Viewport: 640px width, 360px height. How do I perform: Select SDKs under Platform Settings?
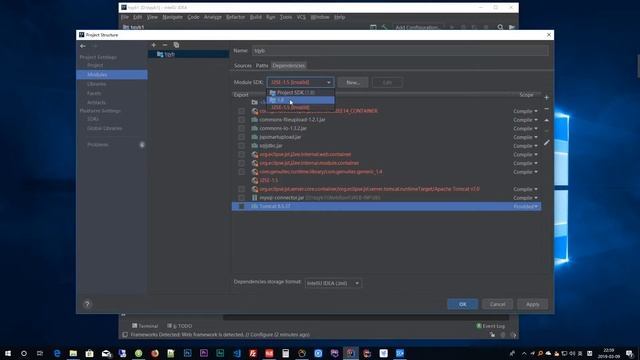[93, 119]
